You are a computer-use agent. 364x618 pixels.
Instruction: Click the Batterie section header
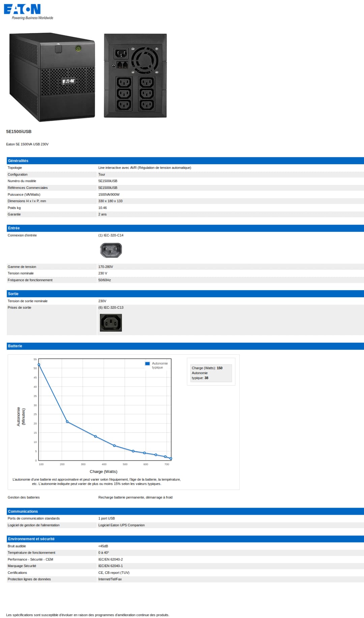click(x=185, y=346)
